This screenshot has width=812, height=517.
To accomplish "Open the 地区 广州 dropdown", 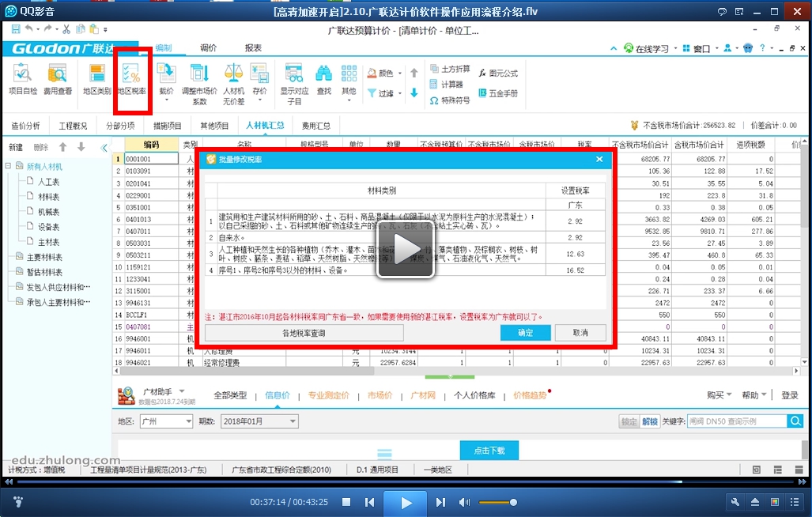I will (x=166, y=421).
